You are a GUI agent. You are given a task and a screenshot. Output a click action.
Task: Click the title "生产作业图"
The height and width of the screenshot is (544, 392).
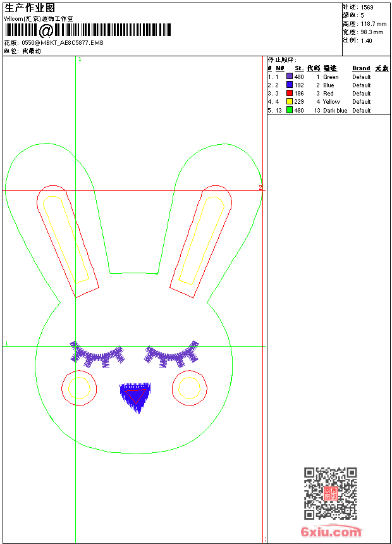click(30, 8)
